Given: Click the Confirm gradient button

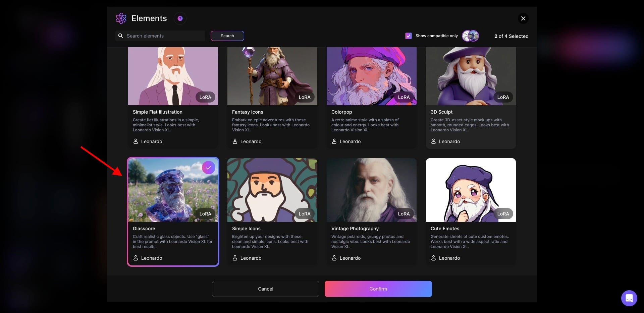Looking at the screenshot, I should click(378, 289).
